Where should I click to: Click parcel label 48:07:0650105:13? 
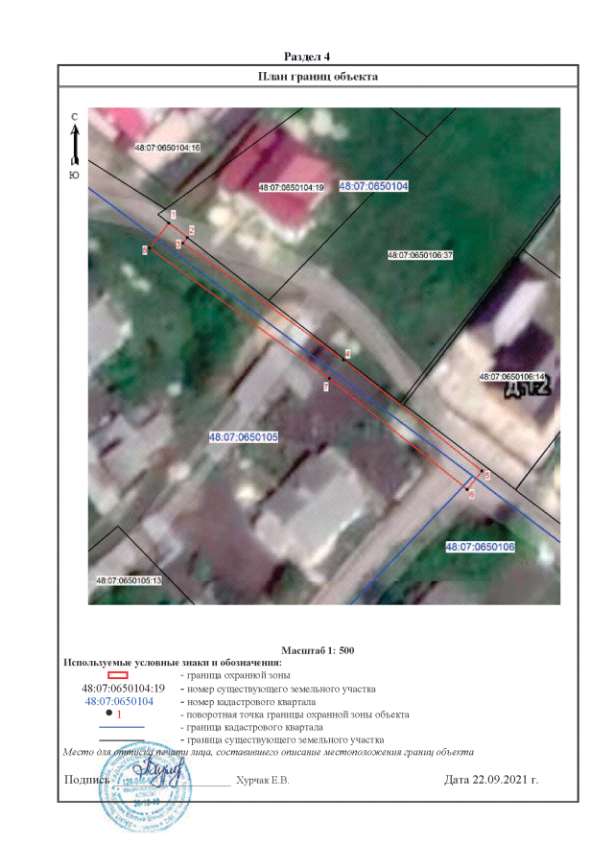(129, 581)
